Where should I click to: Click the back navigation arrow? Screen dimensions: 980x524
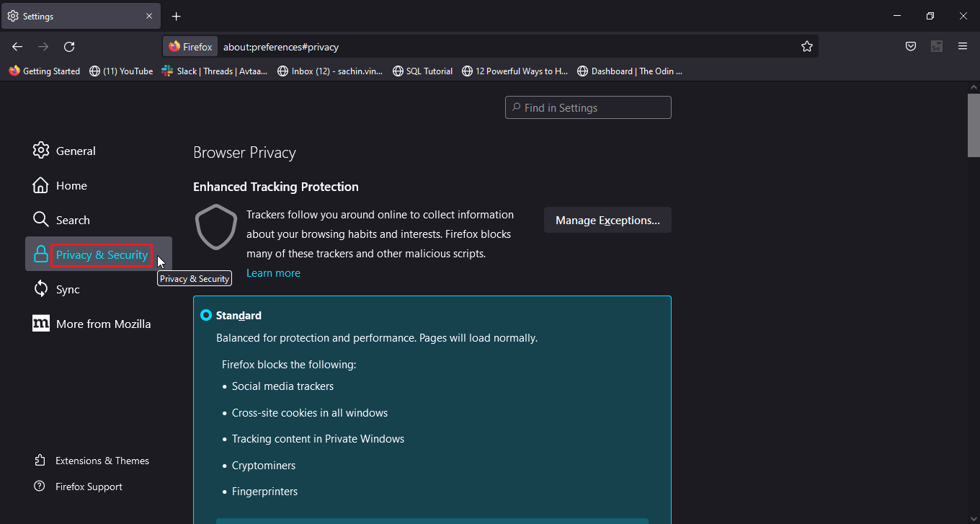[x=17, y=47]
